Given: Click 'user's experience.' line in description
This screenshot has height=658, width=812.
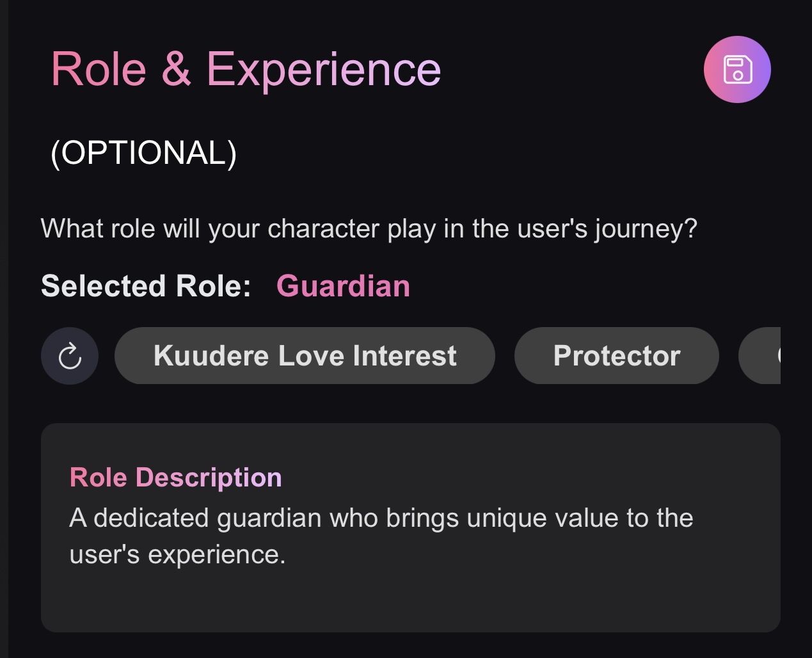Looking at the screenshot, I should 177,554.
